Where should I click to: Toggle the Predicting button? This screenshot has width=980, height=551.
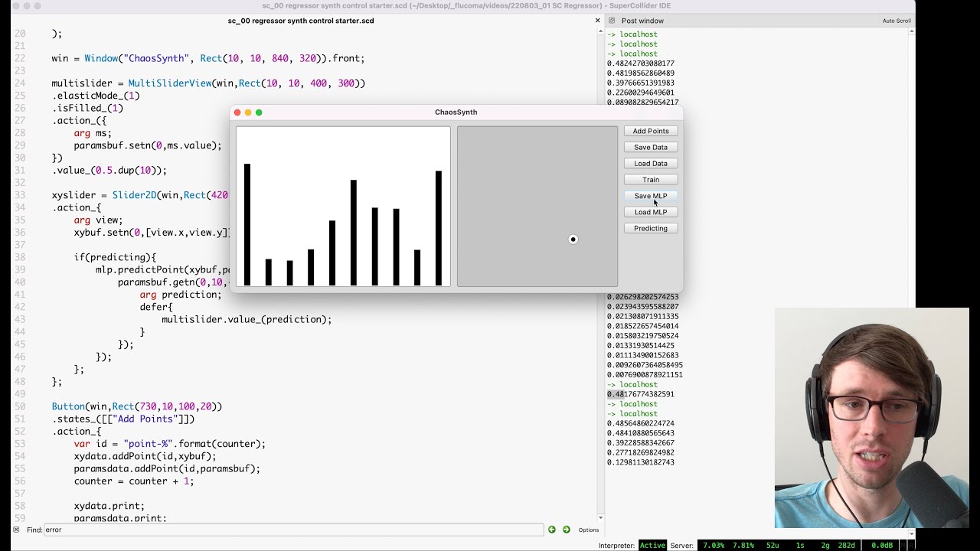pos(651,228)
